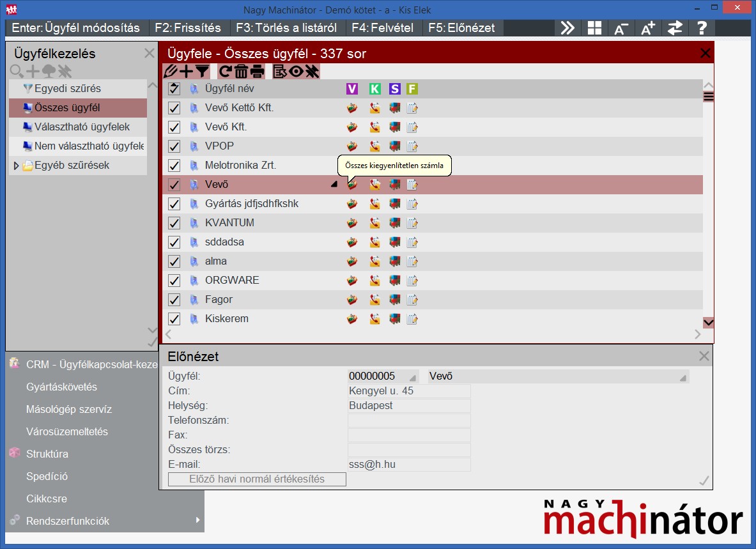Viewport: 756px width, 549px height.
Task: Click F2: Frissítés button
Action: pyautogui.click(x=188, y=28)
